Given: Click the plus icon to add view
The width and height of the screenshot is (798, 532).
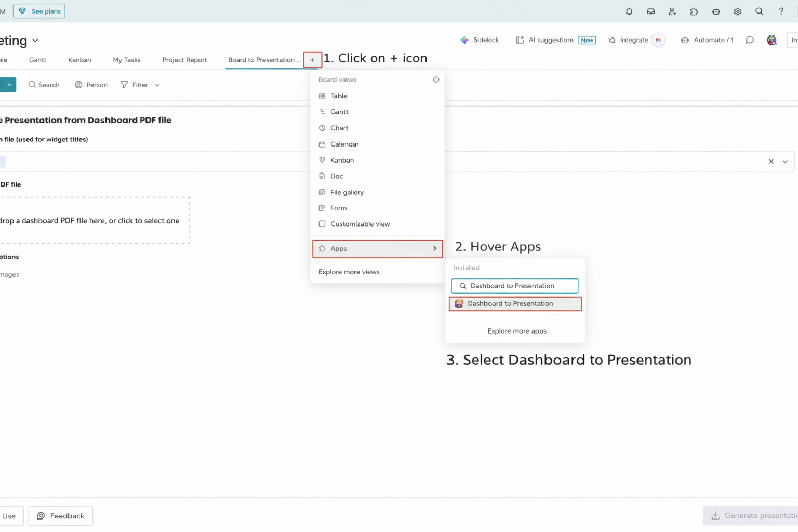Looking at the screenshot, I should tap(312, 60).
